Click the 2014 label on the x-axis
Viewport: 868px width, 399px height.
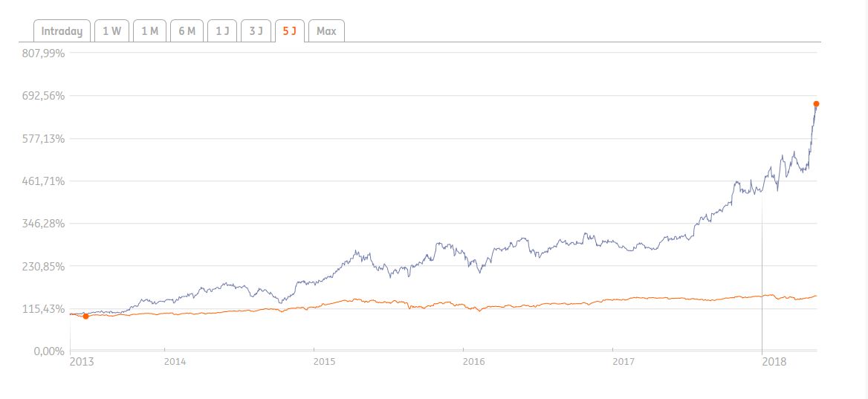175,362
